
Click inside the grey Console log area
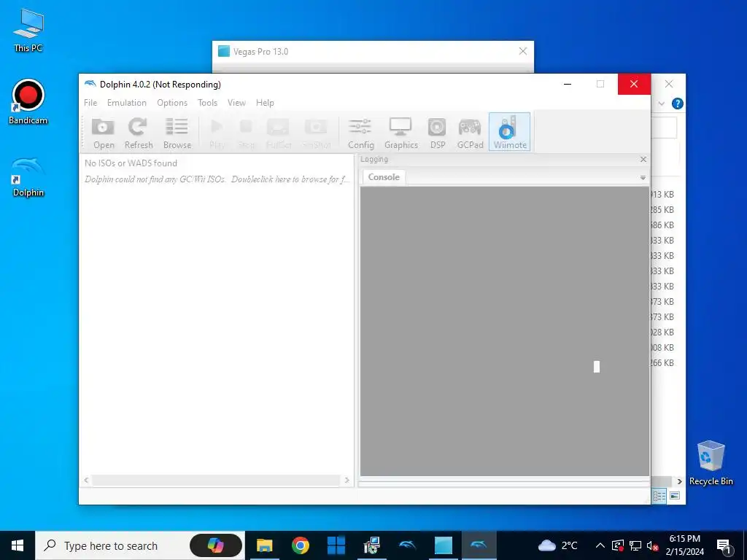(x=505, y=331)
